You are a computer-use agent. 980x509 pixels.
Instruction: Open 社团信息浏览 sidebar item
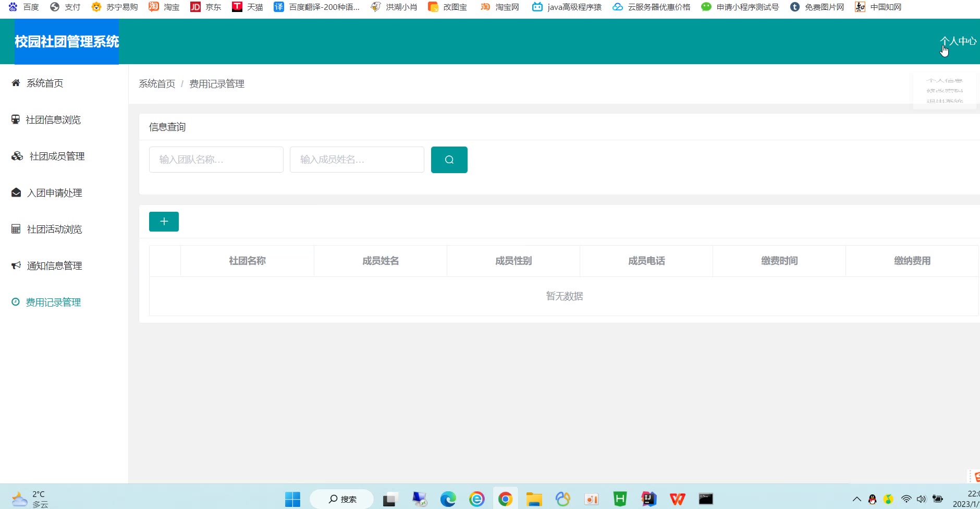53,120
